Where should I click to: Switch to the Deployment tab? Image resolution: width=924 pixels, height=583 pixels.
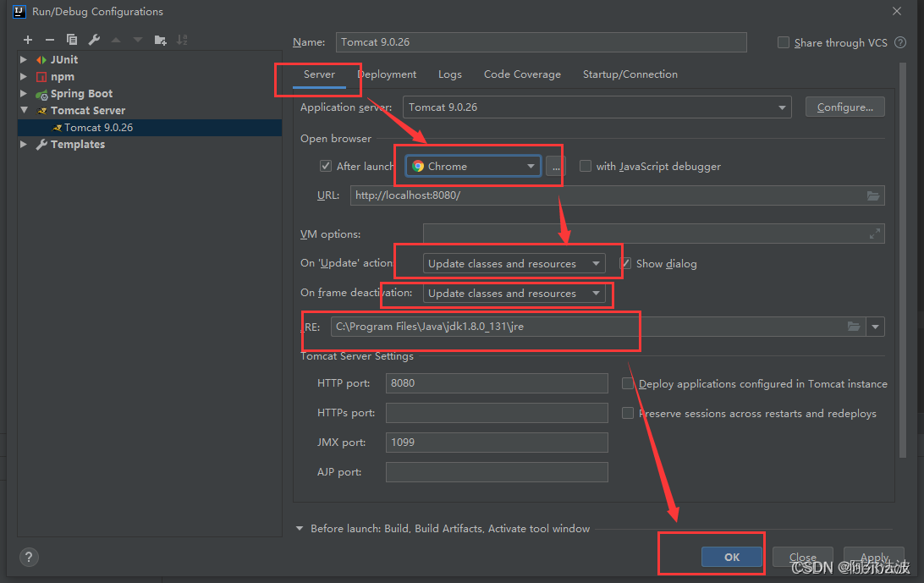[x=387, y=74]
